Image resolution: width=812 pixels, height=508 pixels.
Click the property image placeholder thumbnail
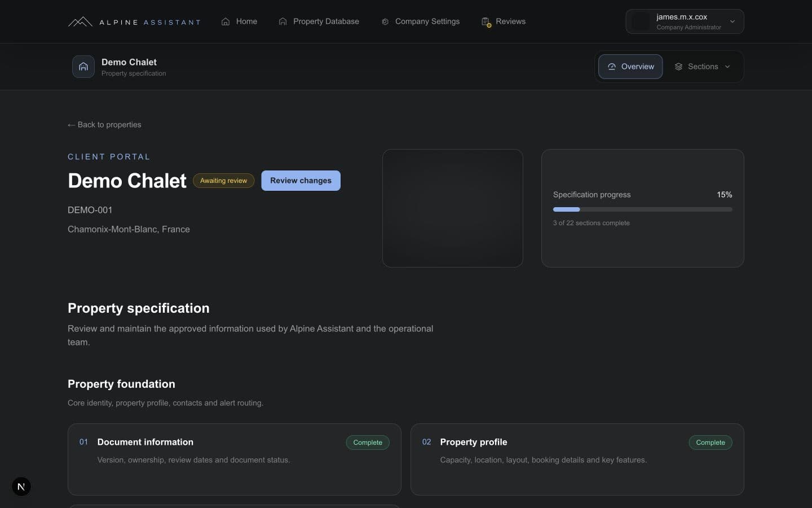click(453, 208)
